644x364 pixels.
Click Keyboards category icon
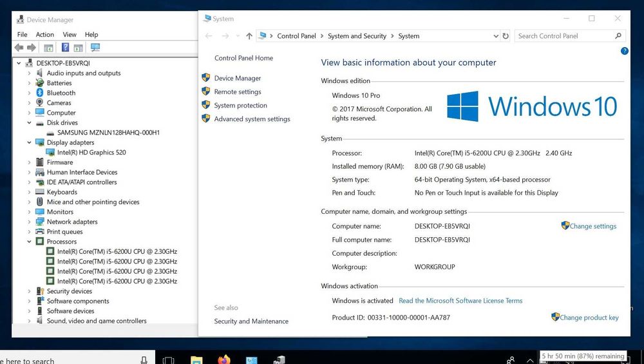[x=40, y=192]
